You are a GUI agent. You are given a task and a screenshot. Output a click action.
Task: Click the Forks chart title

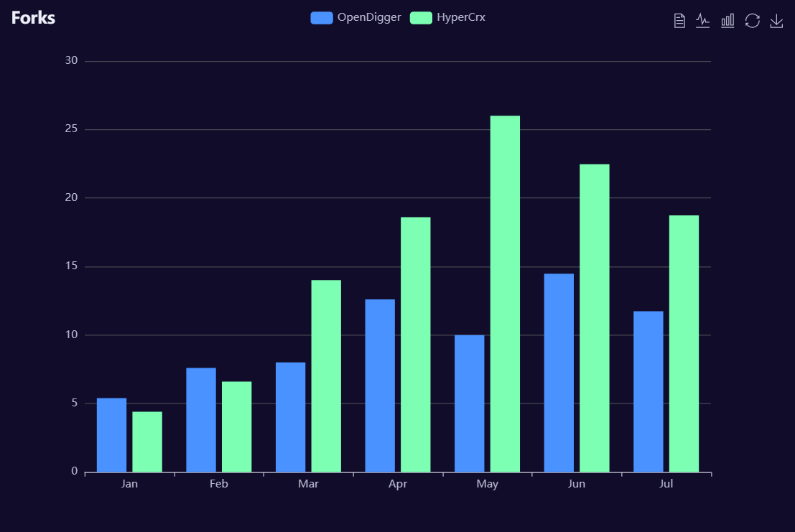pyautogui.click(x=32, y=17)
